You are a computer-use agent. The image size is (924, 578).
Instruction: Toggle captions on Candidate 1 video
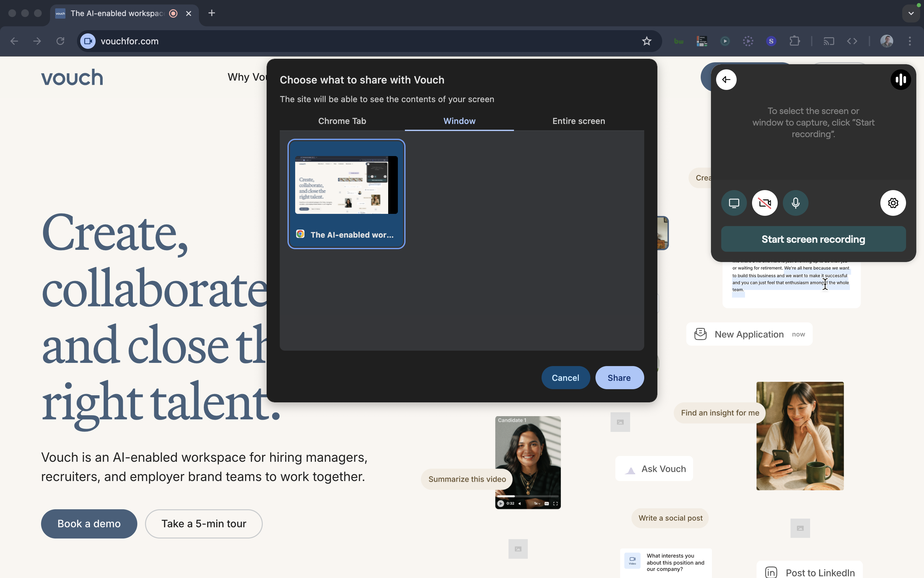coord(547,504)
